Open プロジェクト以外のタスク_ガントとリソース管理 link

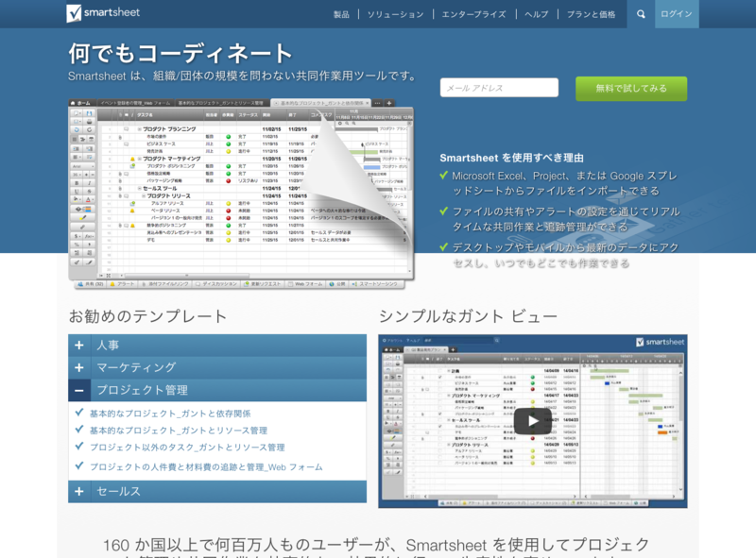tap(187, 448)
